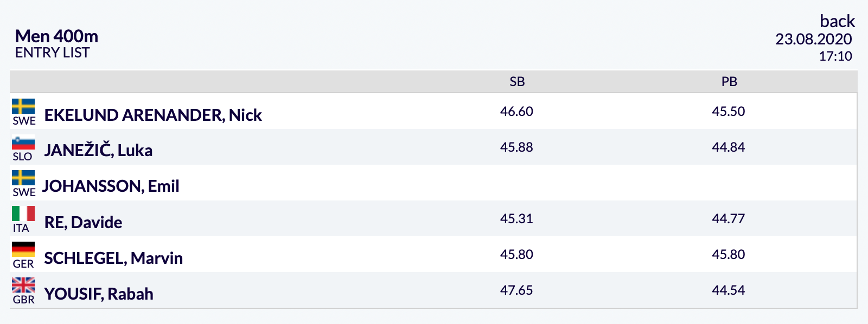
Task: Open athlete EKELUND ARENANDER, Nick
Action: coord(153,115)
